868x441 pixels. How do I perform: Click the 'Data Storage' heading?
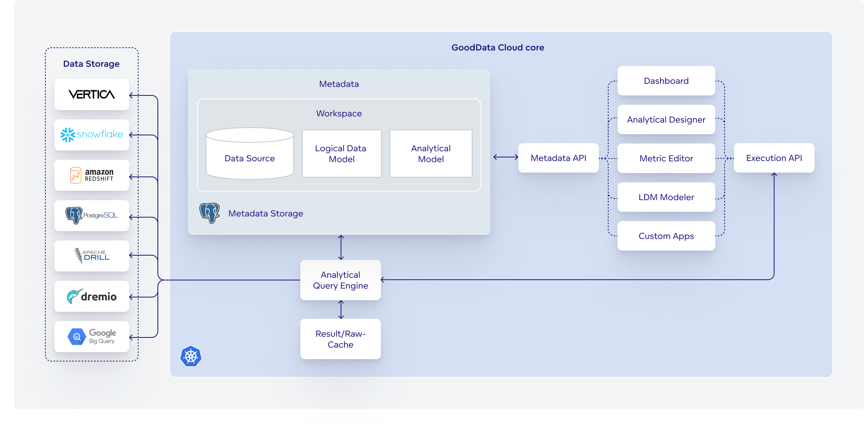[x=91, y=64]
